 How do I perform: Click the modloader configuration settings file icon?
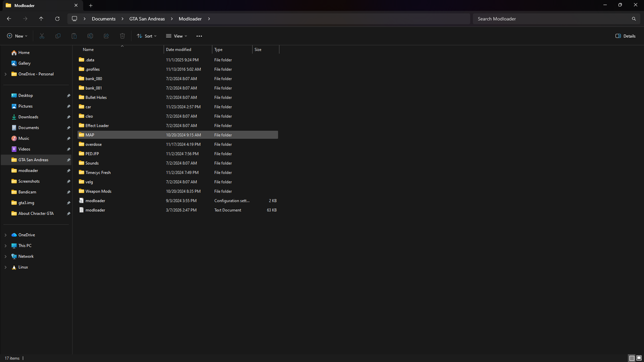click(82, 201)
